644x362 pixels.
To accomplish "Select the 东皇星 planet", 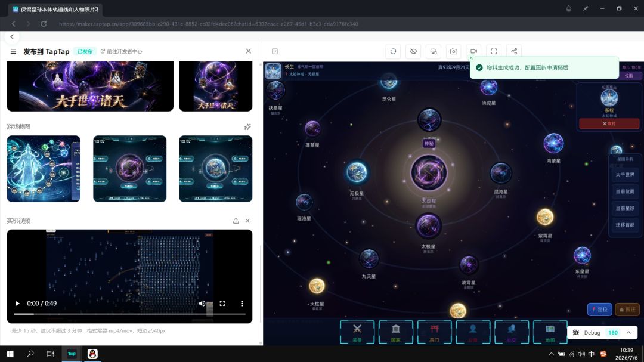I will [x=582, y=255].
